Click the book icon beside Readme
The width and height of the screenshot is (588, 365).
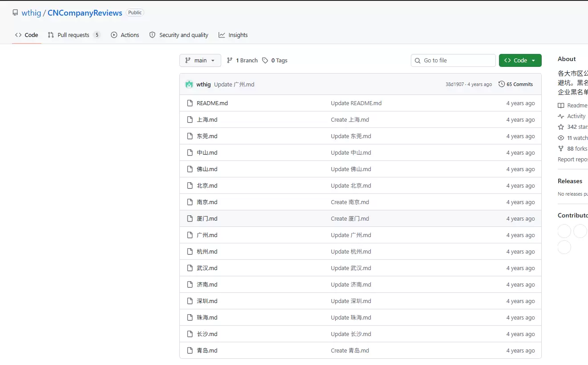561,106
